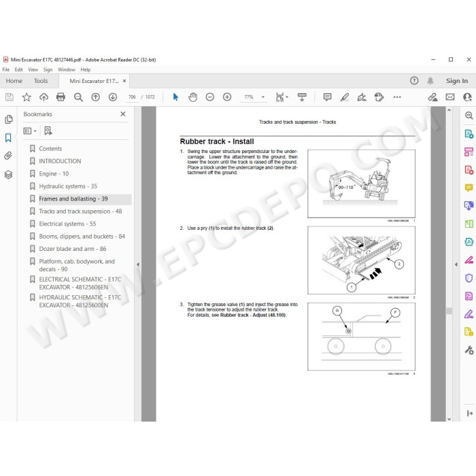Viewport: 476px width, 476px height.
Task: Open the Window menu
Action: coord(67,69)
